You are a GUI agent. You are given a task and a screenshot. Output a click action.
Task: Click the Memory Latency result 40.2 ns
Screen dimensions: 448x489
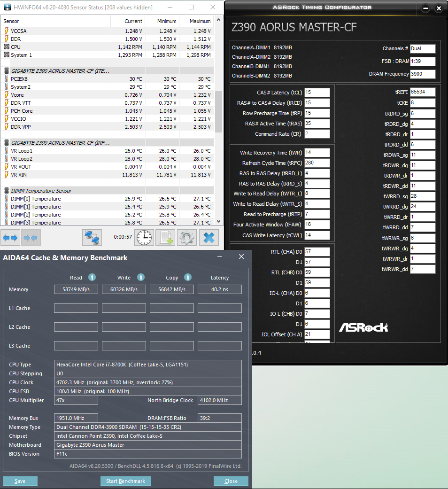click(220, 289)
